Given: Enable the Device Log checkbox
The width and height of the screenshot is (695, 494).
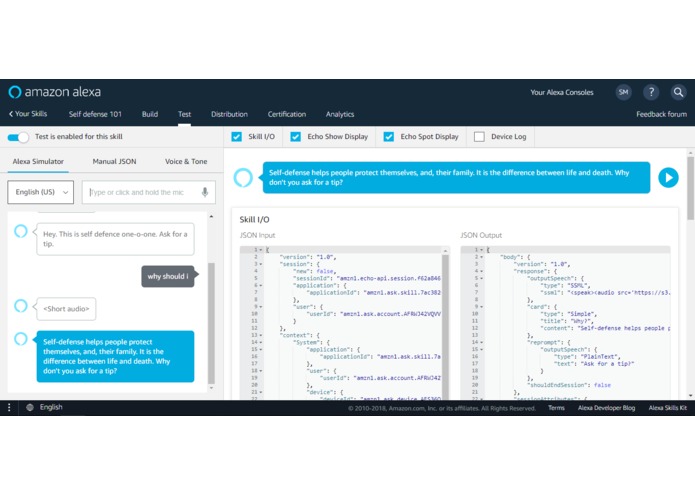Looking at the screenshot, I should click(x=479, y=136).
